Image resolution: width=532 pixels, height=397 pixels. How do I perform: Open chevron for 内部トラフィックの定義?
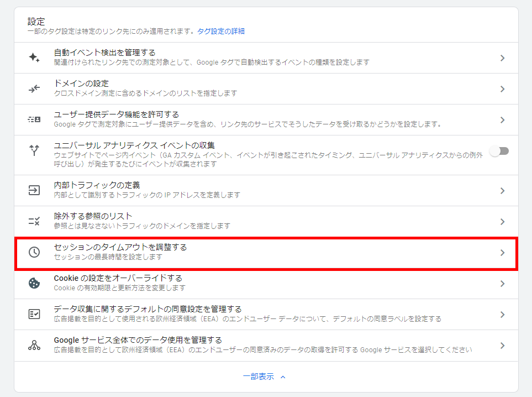[503, 191]
